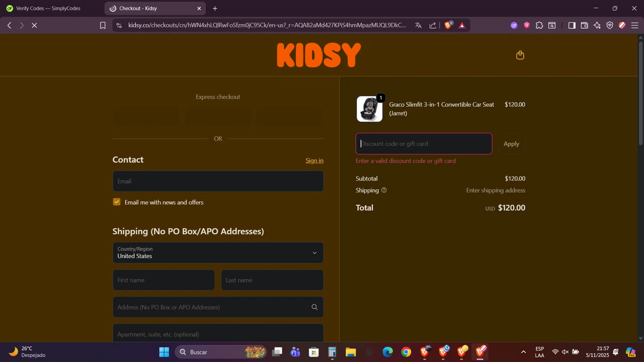Open Google Chrome from taskbar
Image resolution: width=644 pixels, height=362 pixels.
point(406,352)
